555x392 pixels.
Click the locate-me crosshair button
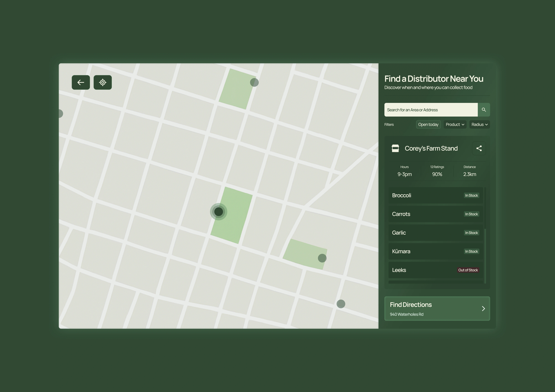[102, 82]
